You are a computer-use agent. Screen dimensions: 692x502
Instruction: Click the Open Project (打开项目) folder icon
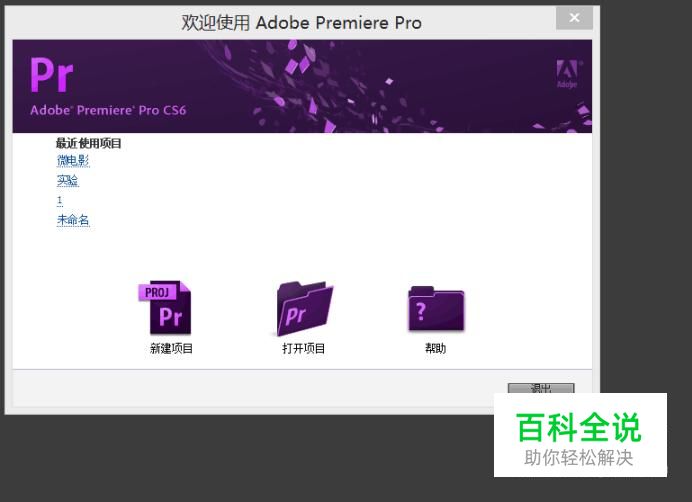[x=305, y=308]
